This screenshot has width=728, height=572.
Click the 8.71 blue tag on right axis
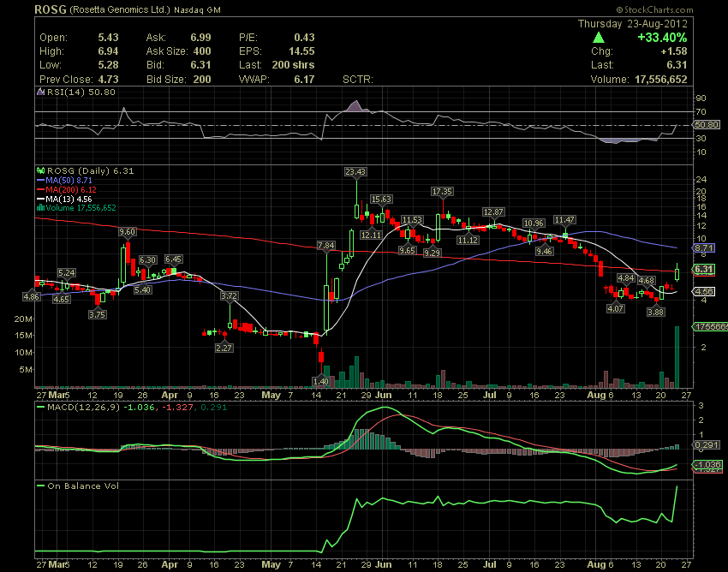(x=704, y=248)
